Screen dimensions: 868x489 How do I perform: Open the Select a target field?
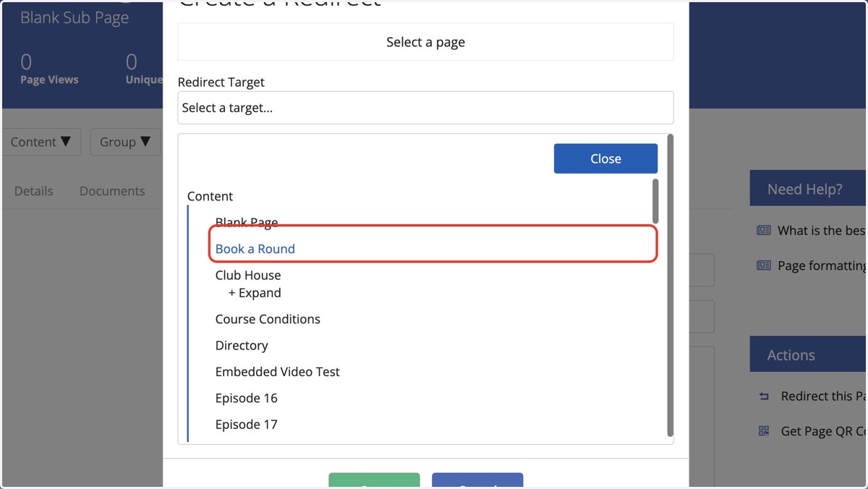[x=425, y=108]
